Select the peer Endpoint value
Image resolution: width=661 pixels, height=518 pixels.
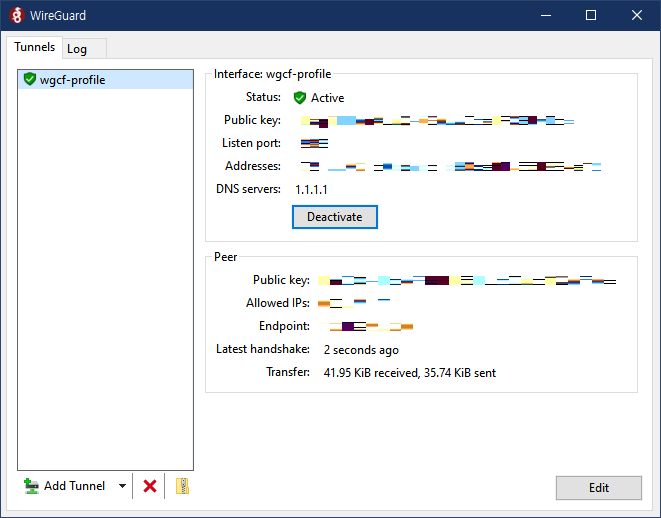[x=365, y=326]
